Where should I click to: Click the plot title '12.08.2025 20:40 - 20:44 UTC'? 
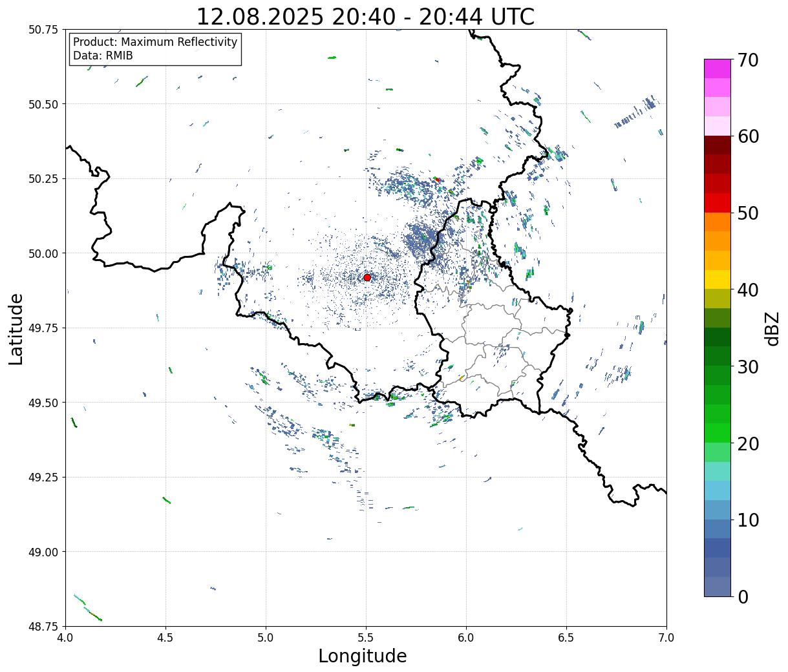(x=365, y=17)
